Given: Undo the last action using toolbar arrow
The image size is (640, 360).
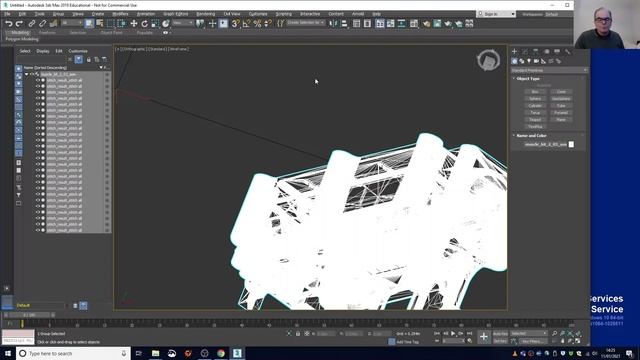Looking at the screenshot, I should (8, 24).
